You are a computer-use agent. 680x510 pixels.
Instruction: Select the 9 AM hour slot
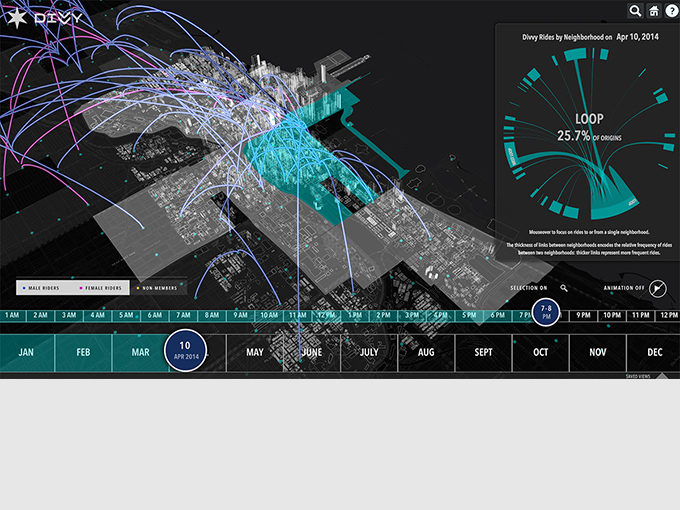(x=241, y=315)
